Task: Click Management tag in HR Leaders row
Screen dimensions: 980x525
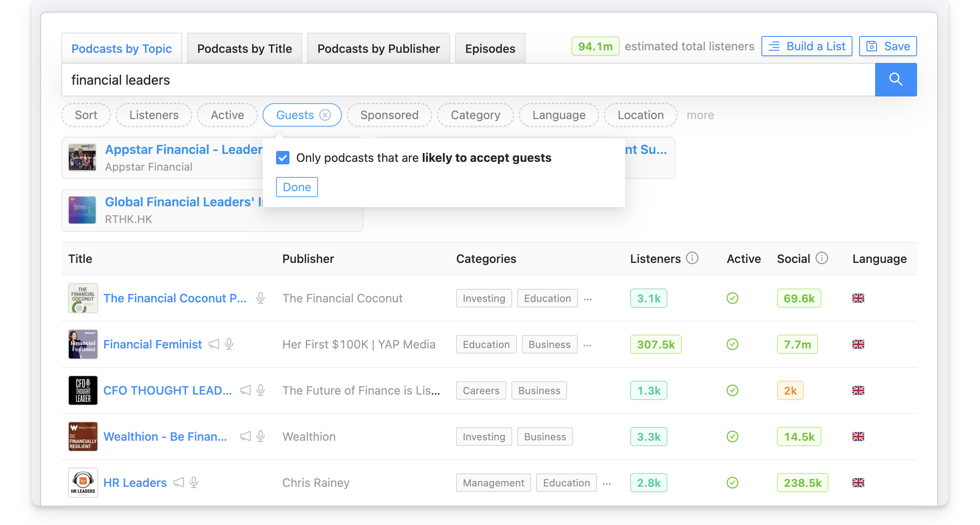Action: (x=493, y=483)
